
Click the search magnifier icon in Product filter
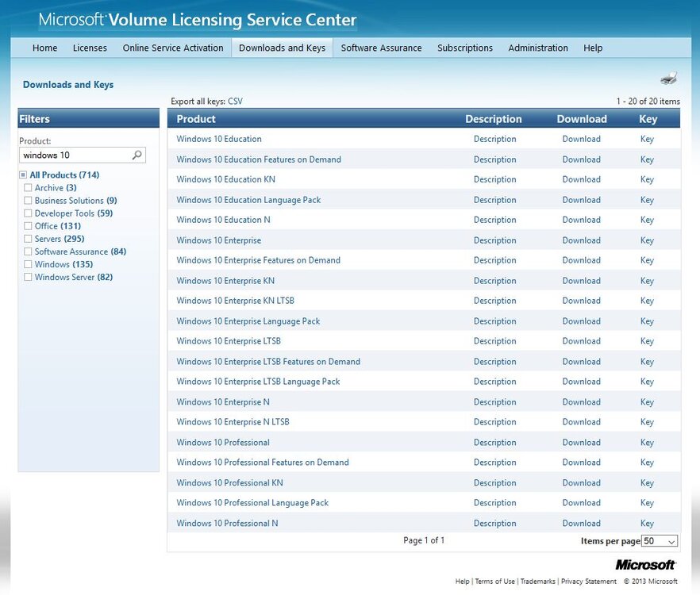coord(137,155)
